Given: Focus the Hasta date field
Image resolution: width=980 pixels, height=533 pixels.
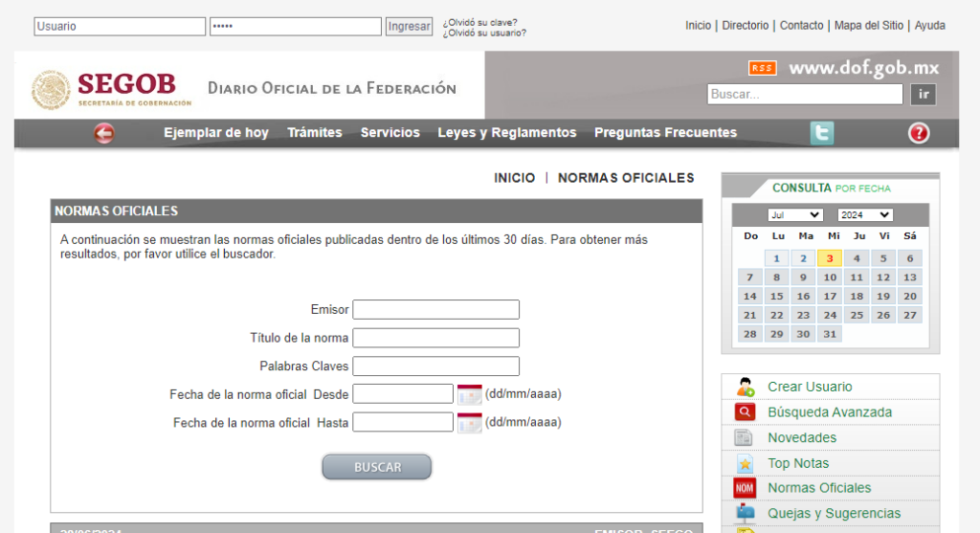Looking at the screenshot, I should click(x=403, y=422).
